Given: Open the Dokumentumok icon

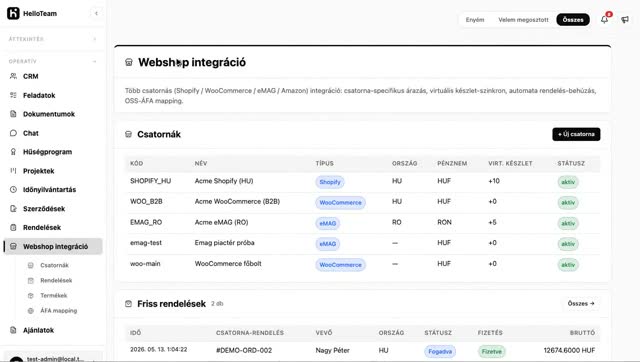Looking at the screenshot, I should (13, 114).
